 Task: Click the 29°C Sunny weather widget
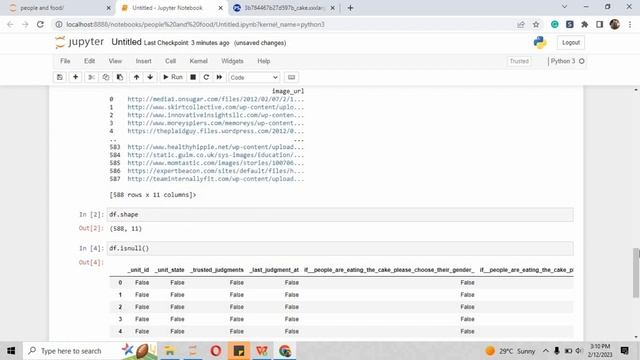point(511,351)
